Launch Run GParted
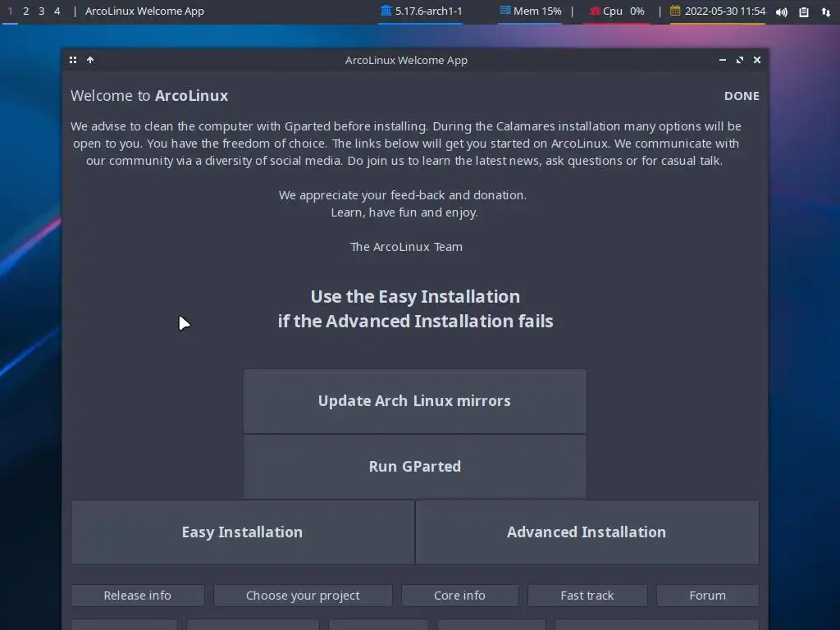The image size is (840, 630). click(x=414, y=467)
